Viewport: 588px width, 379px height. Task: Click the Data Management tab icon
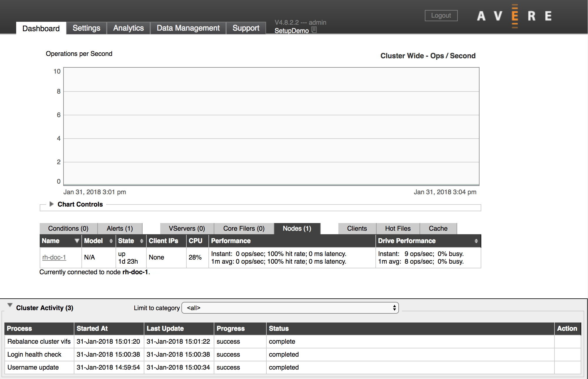pos(187,28)
